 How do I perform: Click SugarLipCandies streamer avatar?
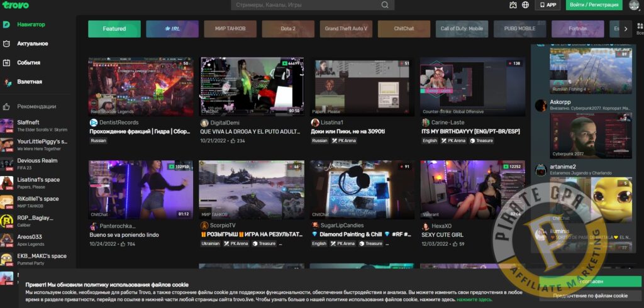[x=315, y=226]
